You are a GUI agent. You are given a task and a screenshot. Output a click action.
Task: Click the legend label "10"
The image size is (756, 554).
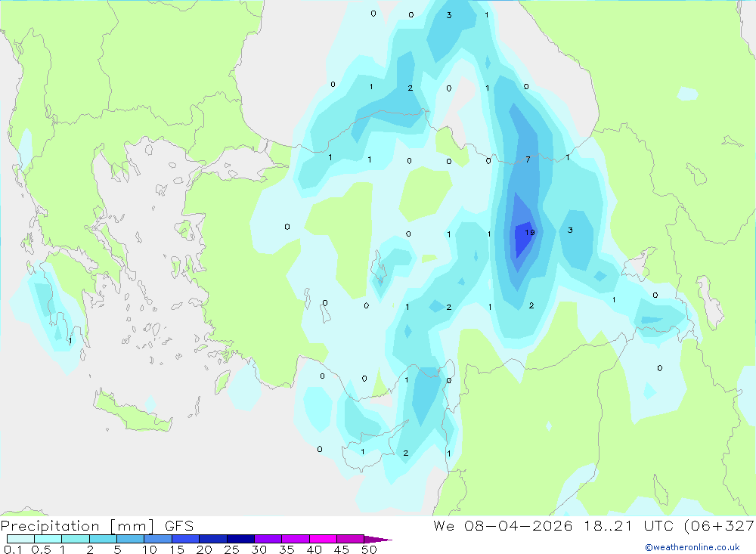150,549
